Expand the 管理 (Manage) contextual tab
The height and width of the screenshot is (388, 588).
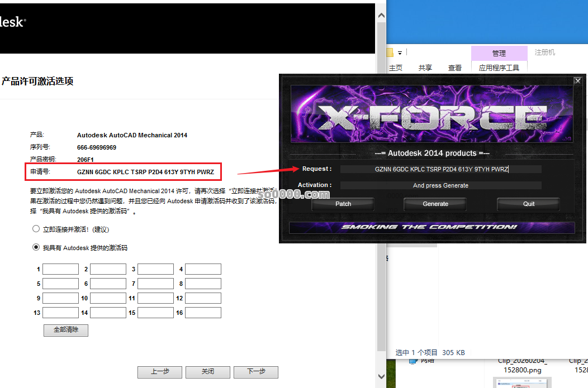point(499,53)
